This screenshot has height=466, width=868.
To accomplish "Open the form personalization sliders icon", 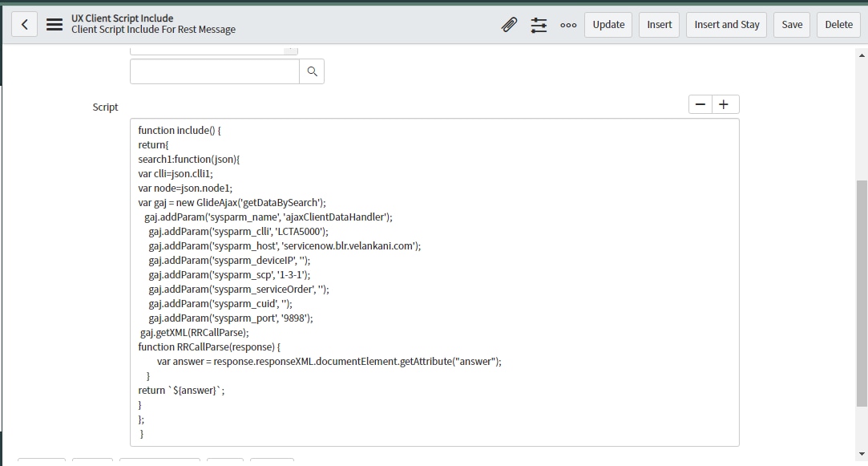I will point(539,25).
